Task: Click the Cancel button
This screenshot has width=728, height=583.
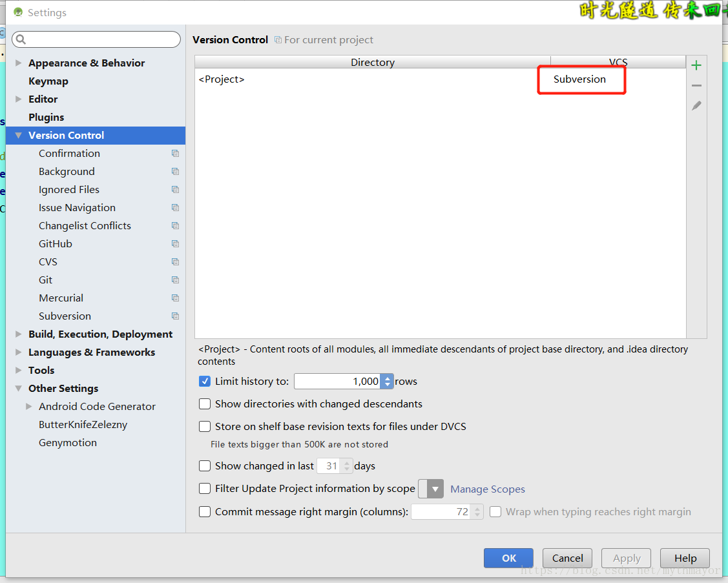Action: pos(567,558)
